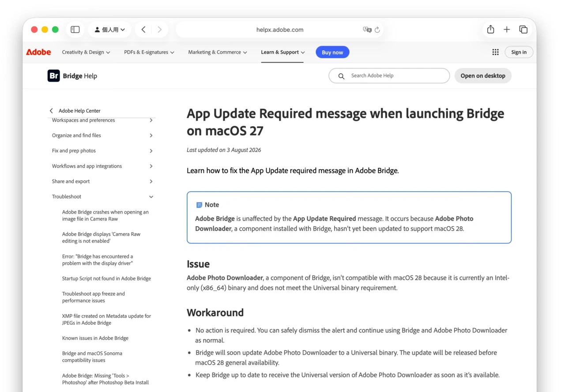This screenshot has width=565, height=392.
Task: Open Known issues in Adobe Bridge
Action: pos(95,338)
